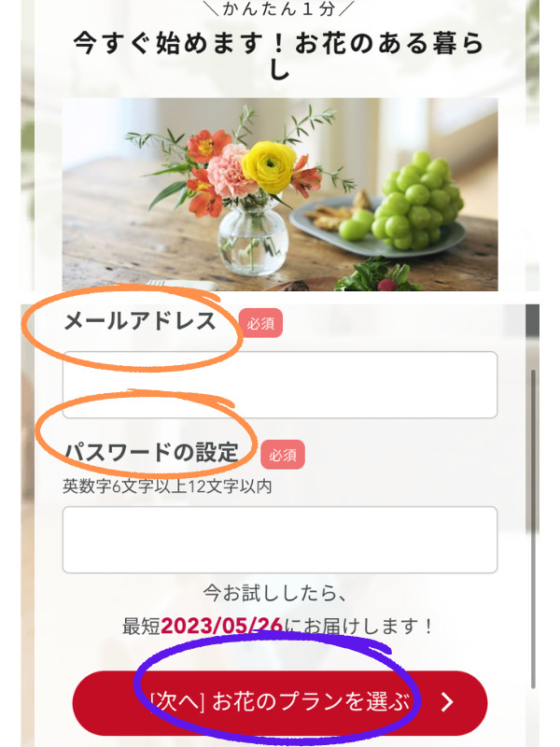Click the 必須 badge beside パスワードの設定
This screenshot has width=560, height=747.
[283, 455]
